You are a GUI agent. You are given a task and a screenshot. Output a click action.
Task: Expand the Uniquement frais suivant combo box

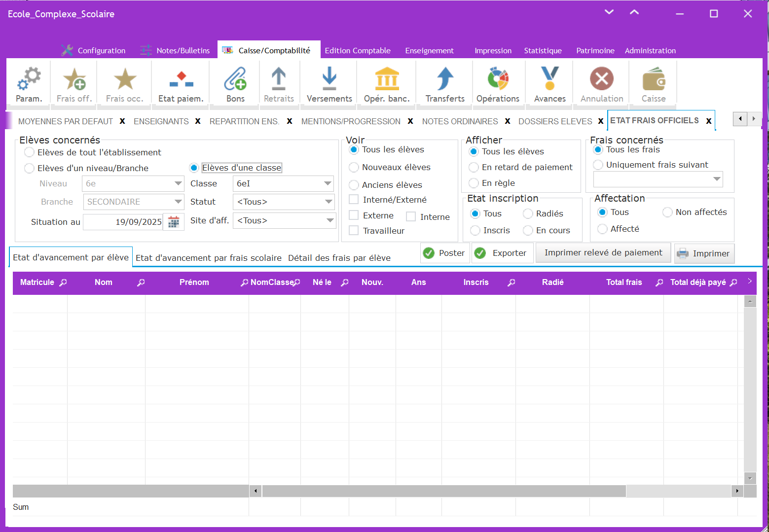coord(717,179)
